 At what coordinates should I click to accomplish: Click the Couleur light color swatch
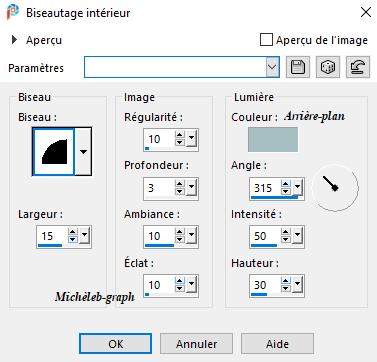[273, 140]
